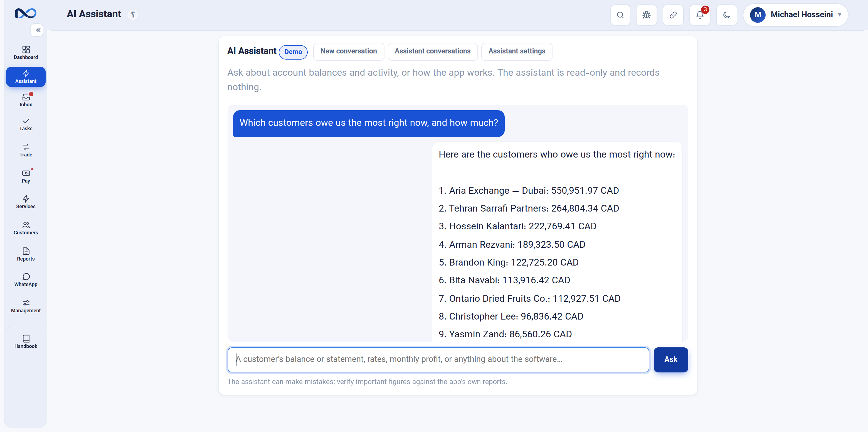Screen dimensions: 868x432
Task: Open the Customers page
Action: pos(26,228)
